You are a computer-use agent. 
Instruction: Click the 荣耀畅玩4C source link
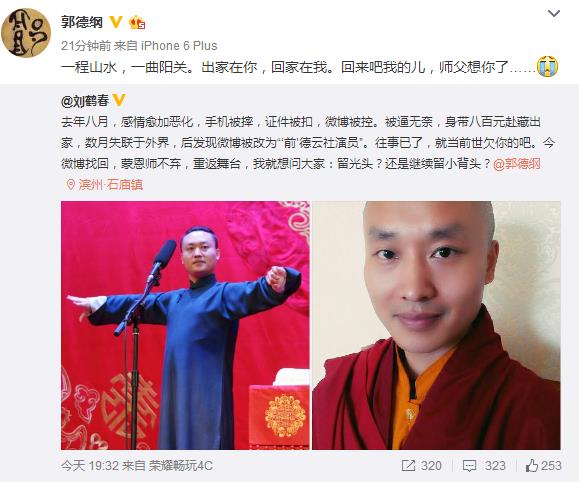pyautogui.click(x=181, y=466)
